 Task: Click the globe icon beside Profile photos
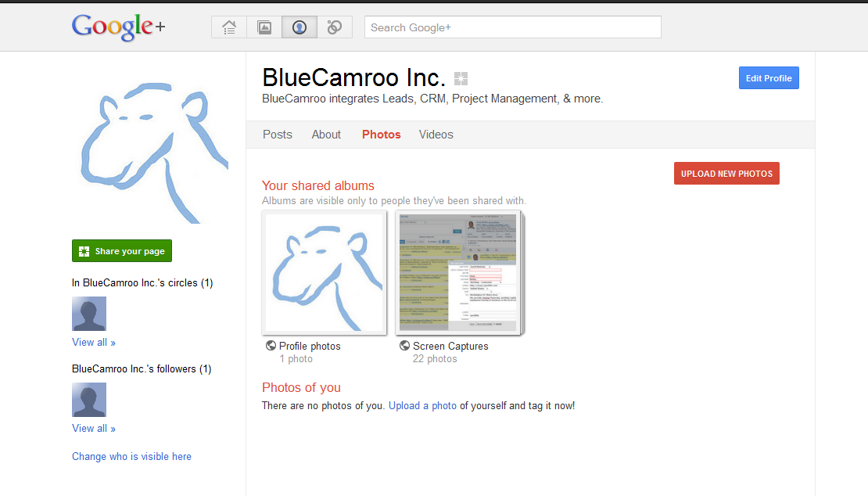[271, 346]
